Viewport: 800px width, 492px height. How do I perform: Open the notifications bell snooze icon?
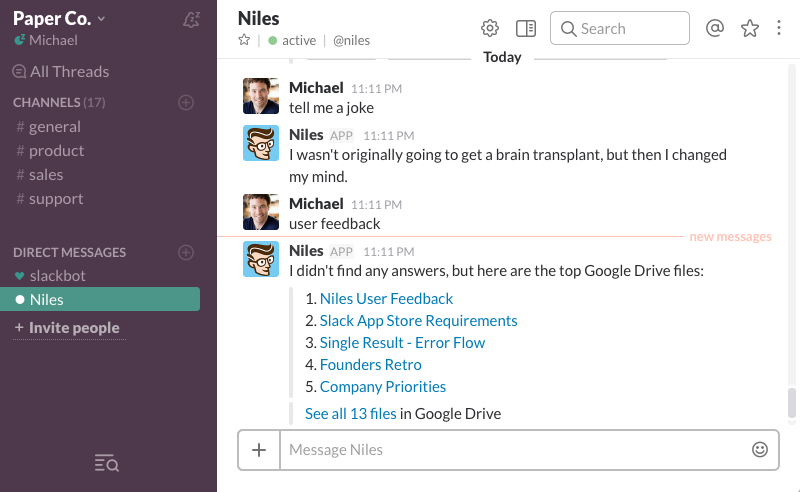(191, 20)
